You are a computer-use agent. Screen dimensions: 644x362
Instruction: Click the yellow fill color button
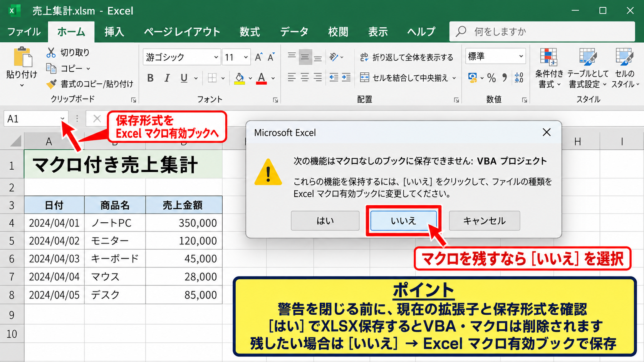[240, 78]
